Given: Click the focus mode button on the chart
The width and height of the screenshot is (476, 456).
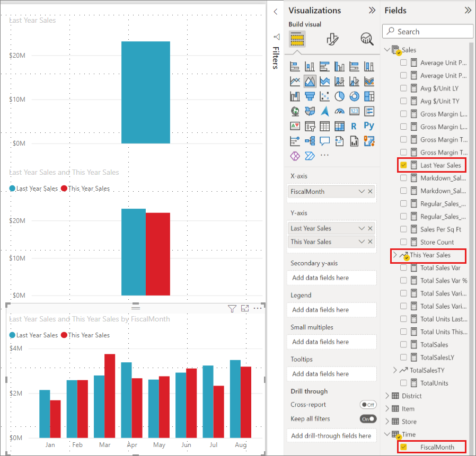Looking at the screenshot, I should point(245,308).
